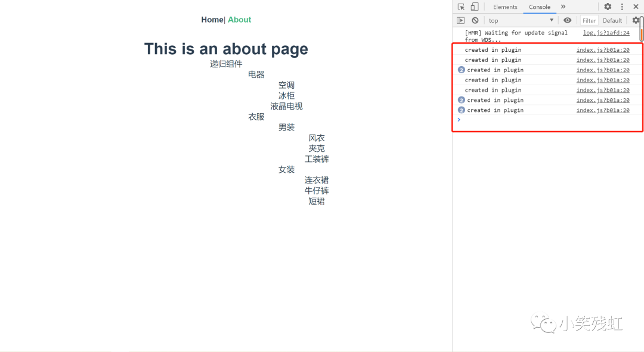Click the console input prompt chevron
Image resolution: width=644 pixels, height=352 pixels.
tap(459, 120)
